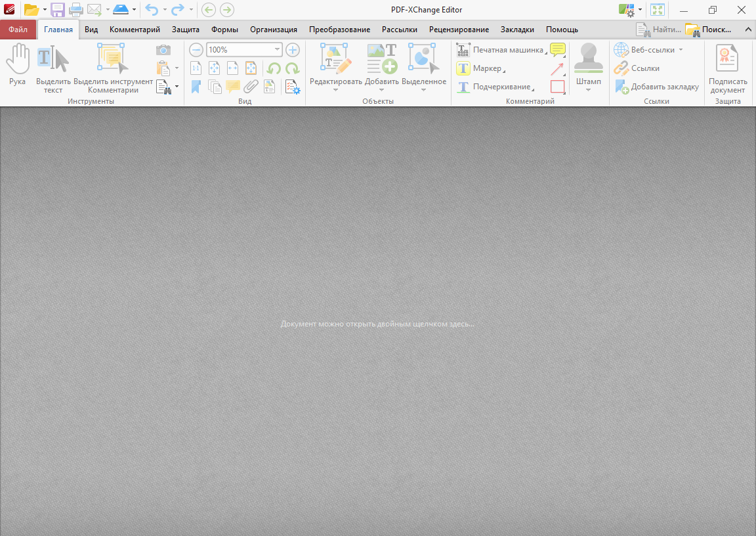Open the Штамп (Stamp) tool

tap(589, 64)
